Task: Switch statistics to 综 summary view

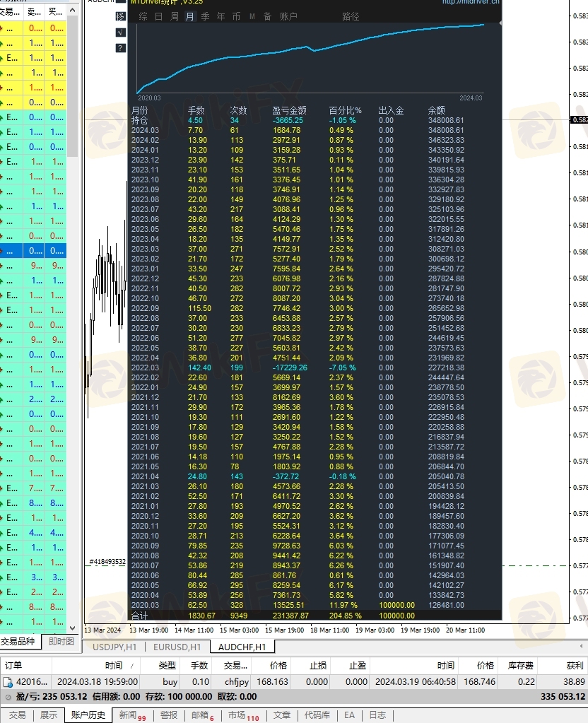Action: tap(143, 16)
